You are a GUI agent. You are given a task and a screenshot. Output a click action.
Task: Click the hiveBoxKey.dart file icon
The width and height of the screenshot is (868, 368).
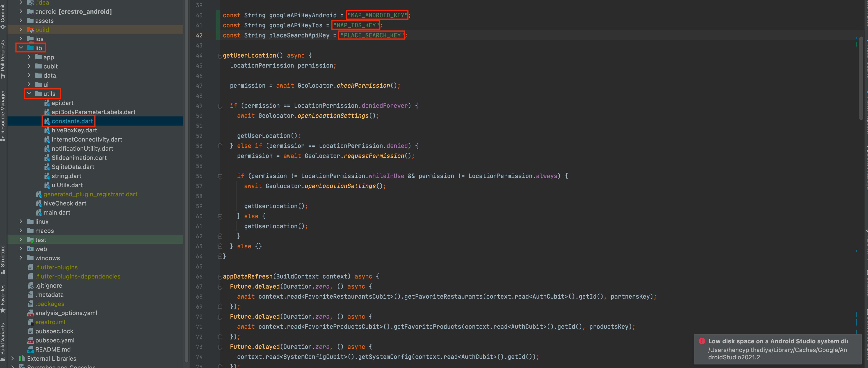[47, 130]
